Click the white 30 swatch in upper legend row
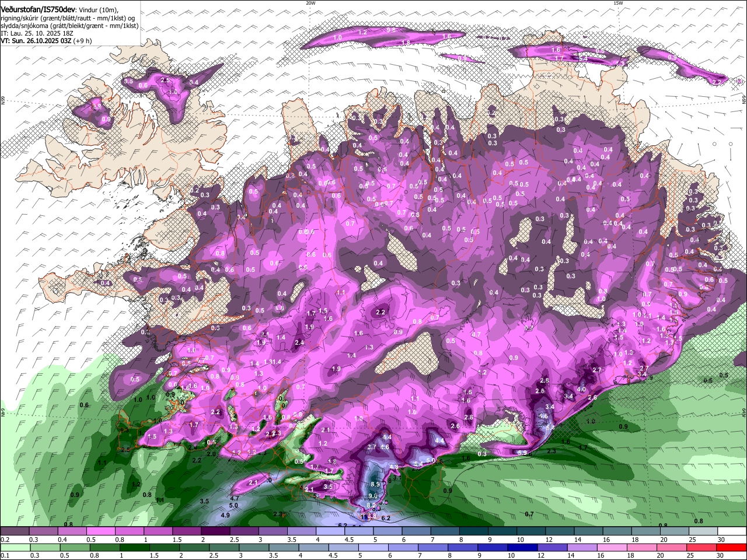 coord(732,531)
